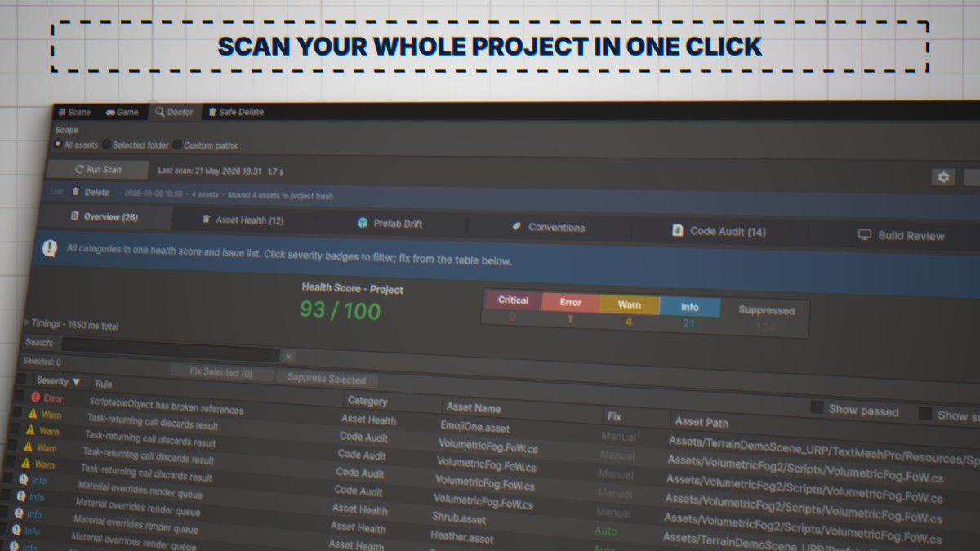The height and width of the screenshot is (551, 980).
Task: Filter by the blue Info badge
Action: pos(689,307)
